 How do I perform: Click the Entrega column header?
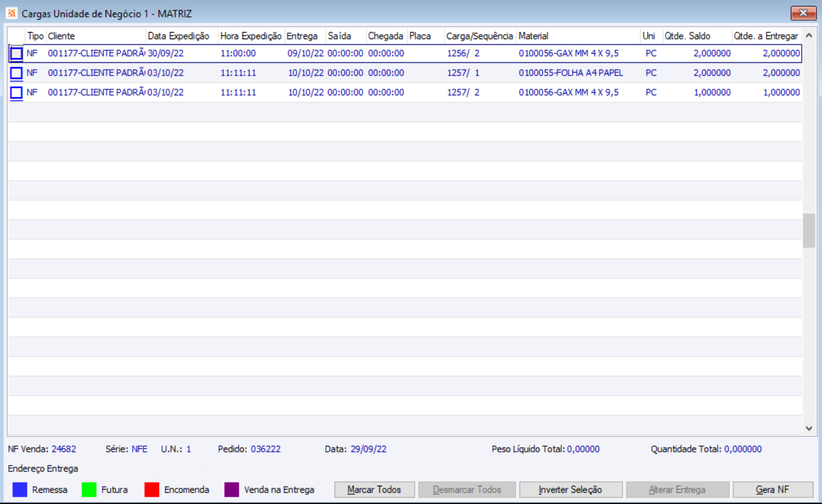click(x=305, y=36)
